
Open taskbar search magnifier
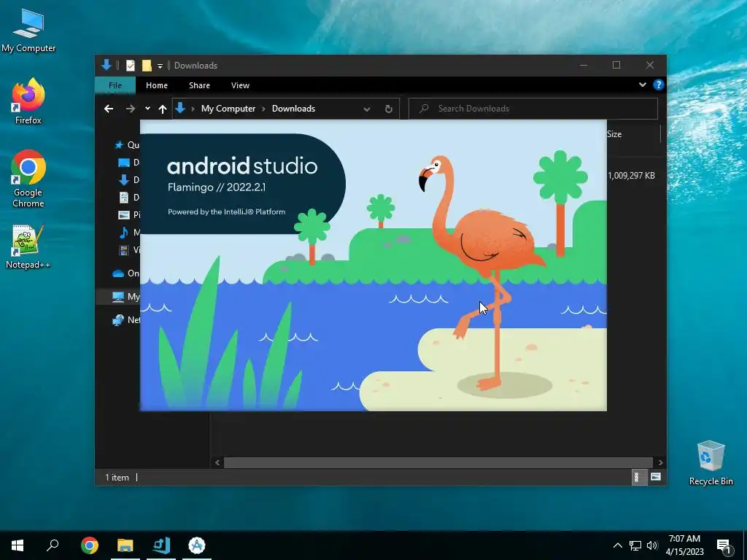[x=53, y=545]
